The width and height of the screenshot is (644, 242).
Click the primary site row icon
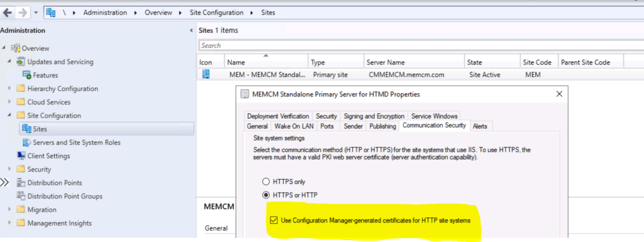[206, 74]
